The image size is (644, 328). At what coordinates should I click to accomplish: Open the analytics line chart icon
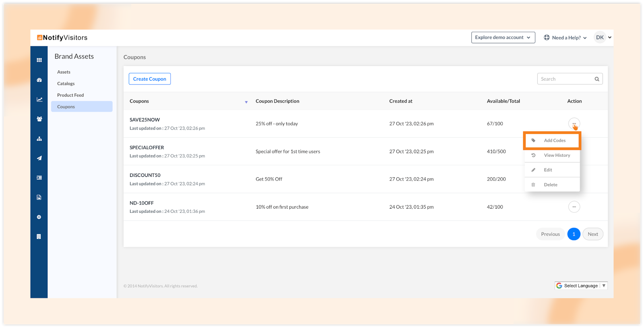pos(39,100)
